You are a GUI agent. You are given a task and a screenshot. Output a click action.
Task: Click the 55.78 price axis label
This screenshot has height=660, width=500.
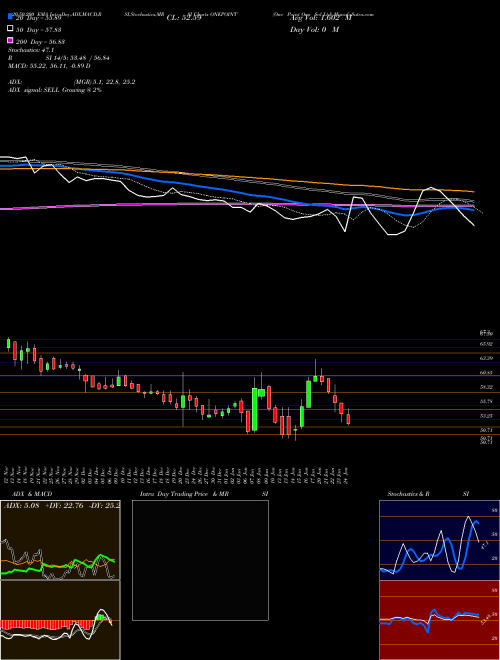(x=486, y=401)
